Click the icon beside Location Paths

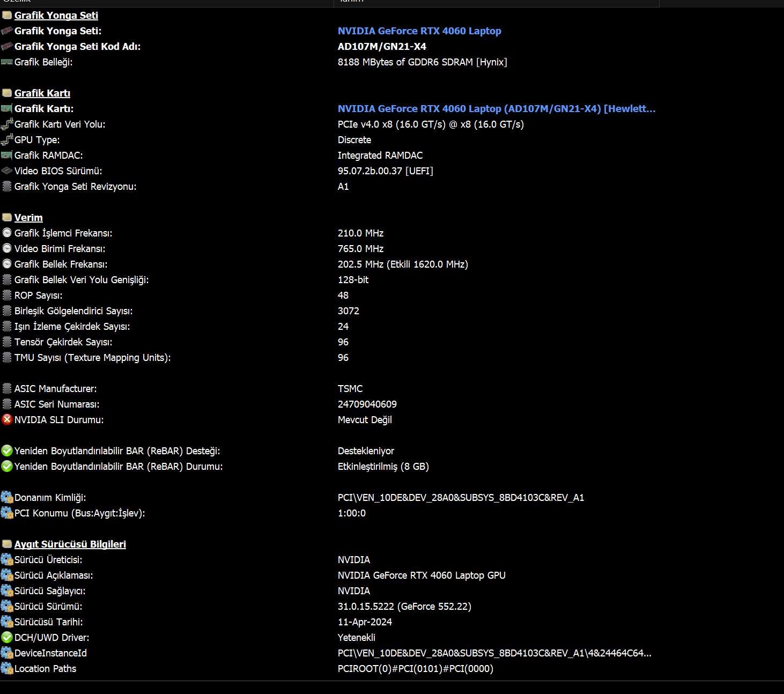click(7, 669)
